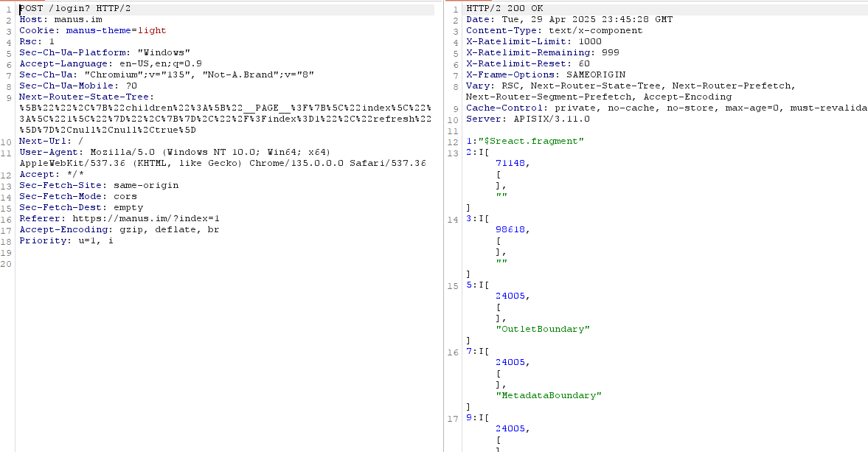The width and height of the screenshot is (868, 452).
Task: Click the "HTTP/2 200 OK" response status line
Action: pyautogui.click(x=504, y=8)
